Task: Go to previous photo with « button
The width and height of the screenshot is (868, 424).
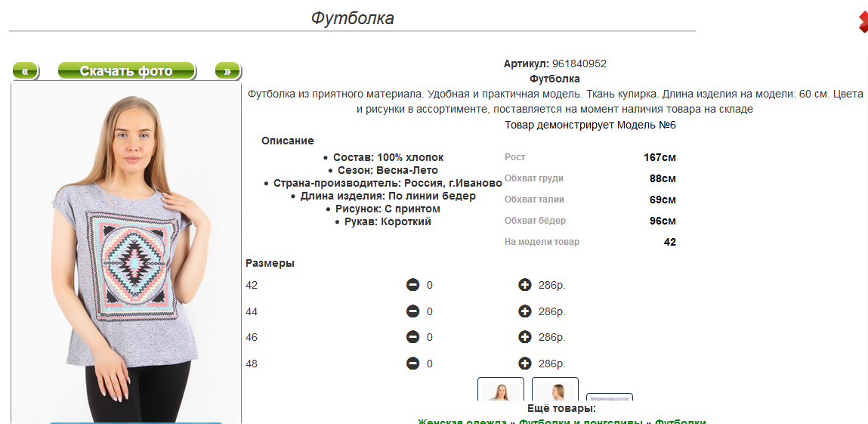Action: (25, 71)
